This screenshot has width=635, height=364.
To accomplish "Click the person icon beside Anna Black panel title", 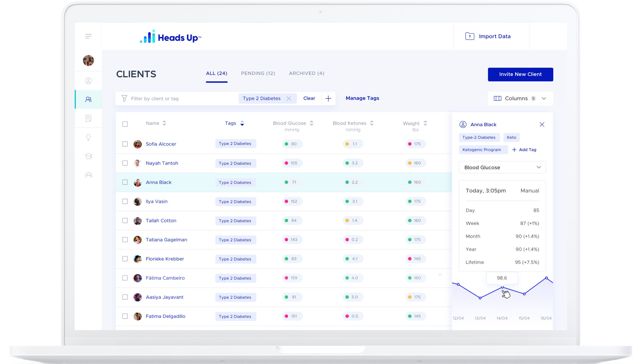I will [463, 124].
